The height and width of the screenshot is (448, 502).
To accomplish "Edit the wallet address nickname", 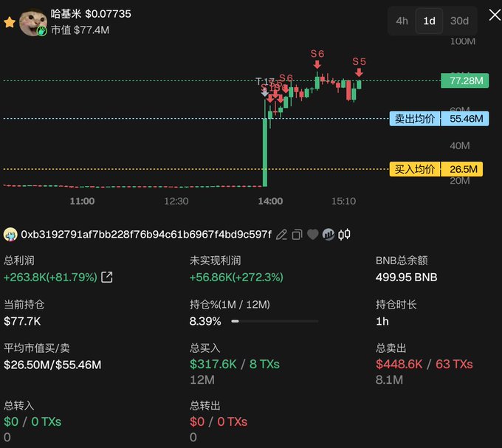I will pos(281,235).
